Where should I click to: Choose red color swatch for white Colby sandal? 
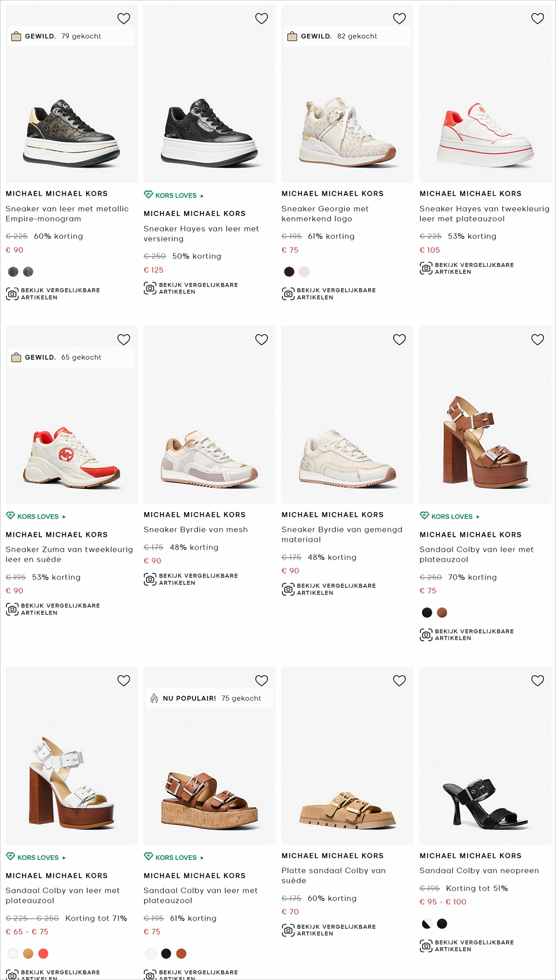click(43, 953)
